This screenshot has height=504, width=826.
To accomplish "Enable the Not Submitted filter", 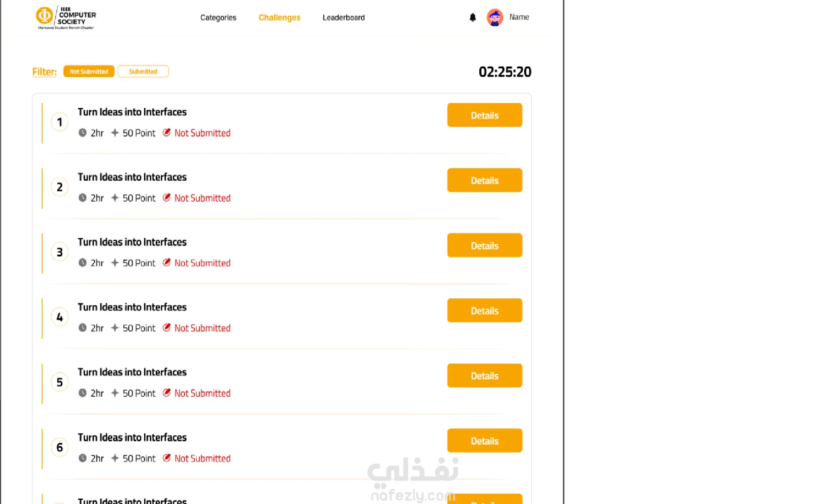I will coord(89,71).
